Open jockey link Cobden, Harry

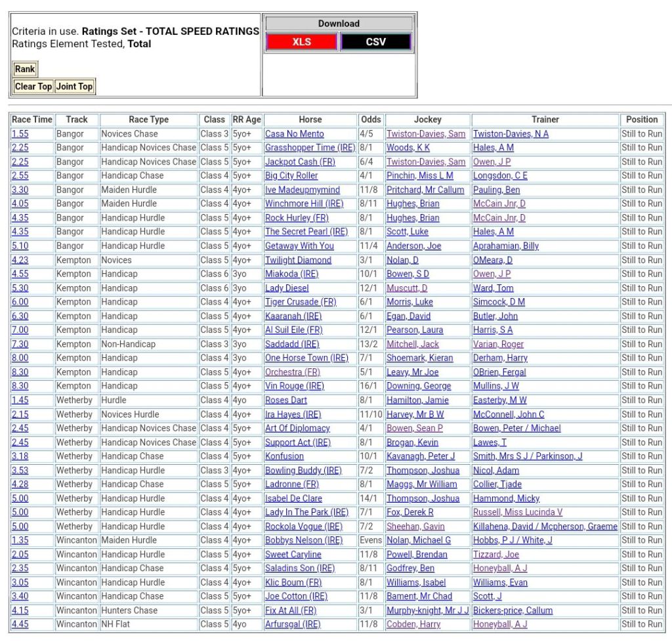pyautogui.click(x=413, y=624)
